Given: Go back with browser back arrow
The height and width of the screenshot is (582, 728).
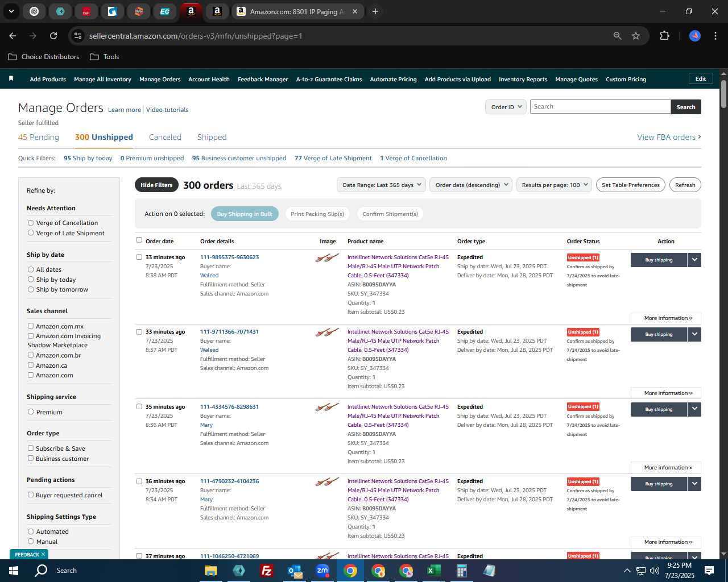Looking at the screenshot, I should (x=13, y=36).
